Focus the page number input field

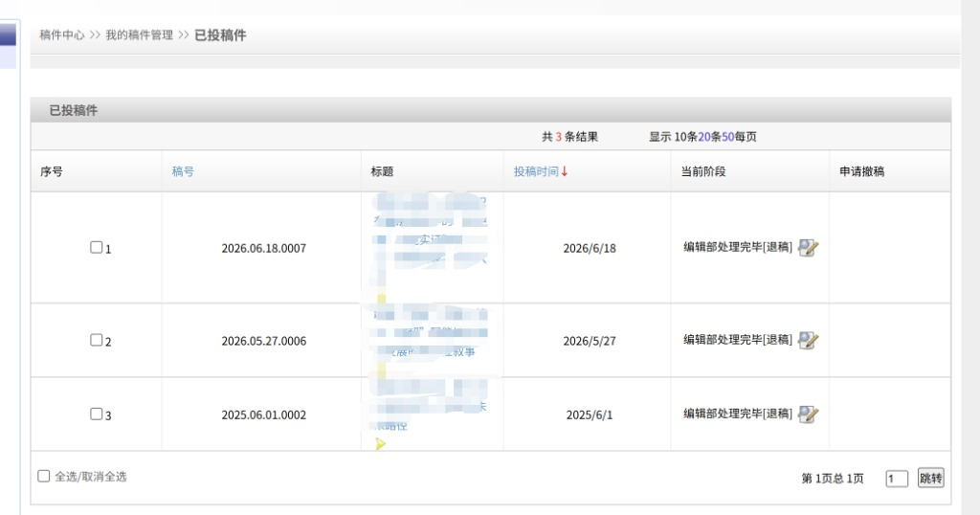(896, 479)
